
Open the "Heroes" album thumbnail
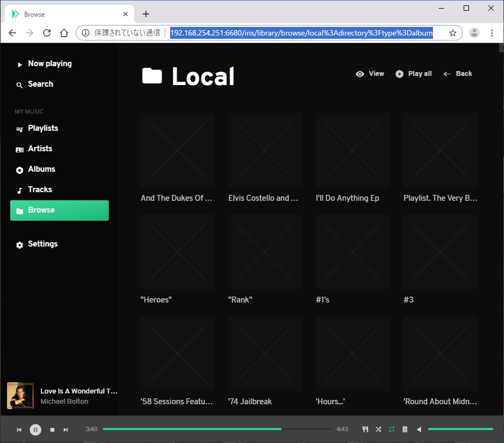[178, 251]
